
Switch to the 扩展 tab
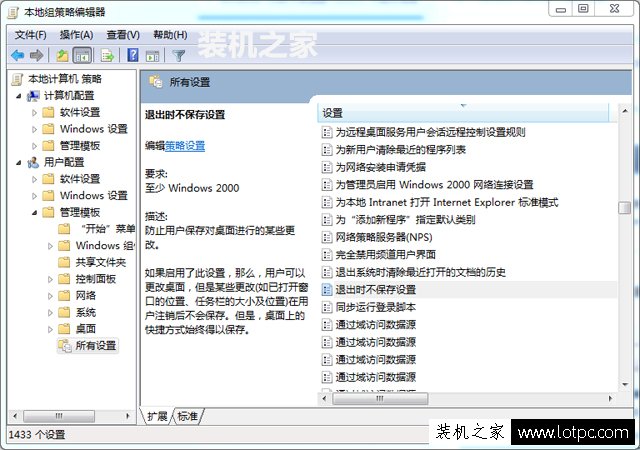pyautogui.click(x=157, y=416)
